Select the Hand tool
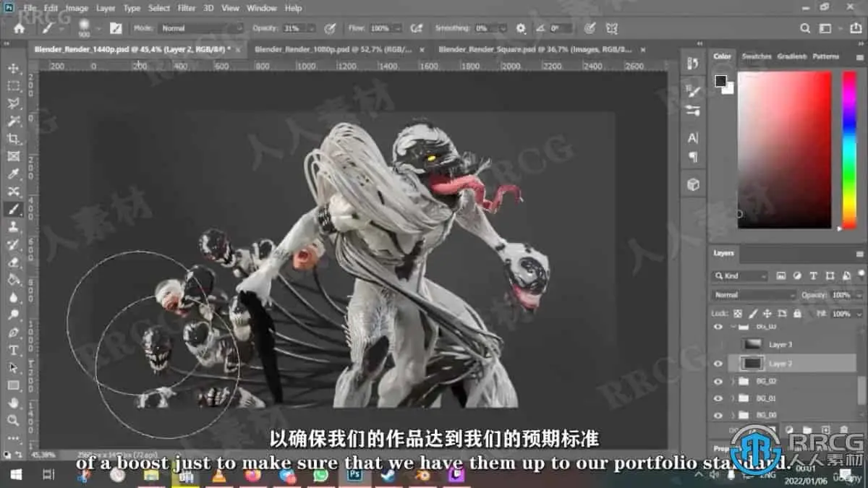Screen dimensions: 868x488 click(x=14, y=403)
